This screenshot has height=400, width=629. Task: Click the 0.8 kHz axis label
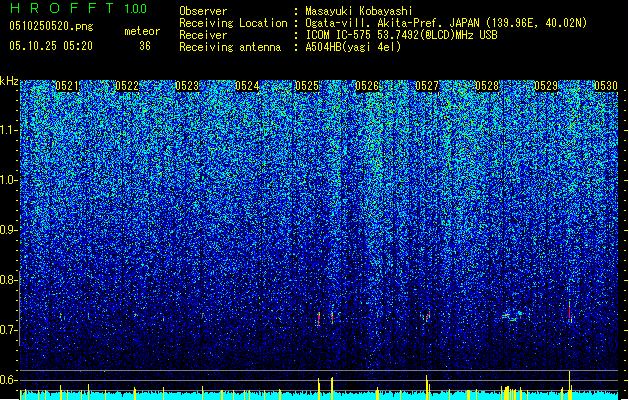(x=9, y=280)
